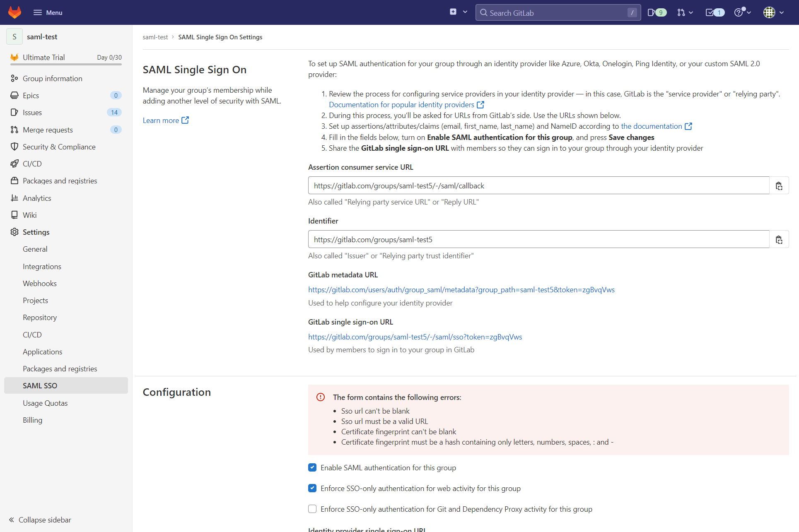Click the Analytics chart icon in sidebar

(x=14, y=198)
